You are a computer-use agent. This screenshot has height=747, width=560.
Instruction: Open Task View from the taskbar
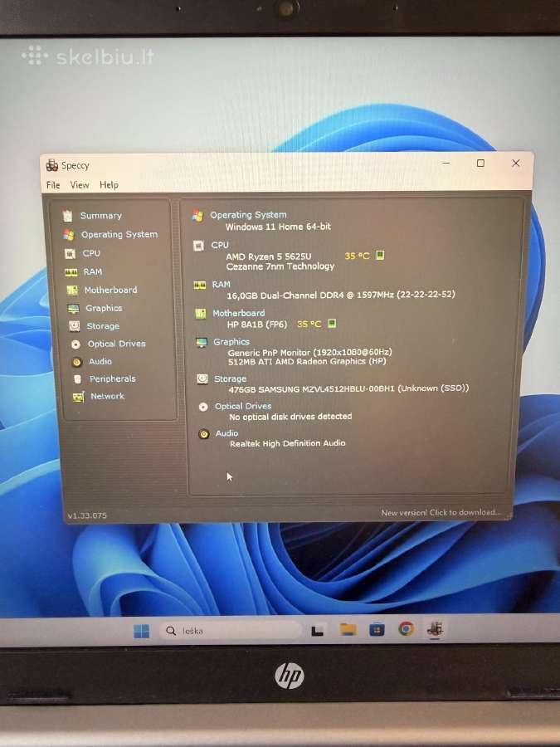pyautogui.click(x=317, y=631)
